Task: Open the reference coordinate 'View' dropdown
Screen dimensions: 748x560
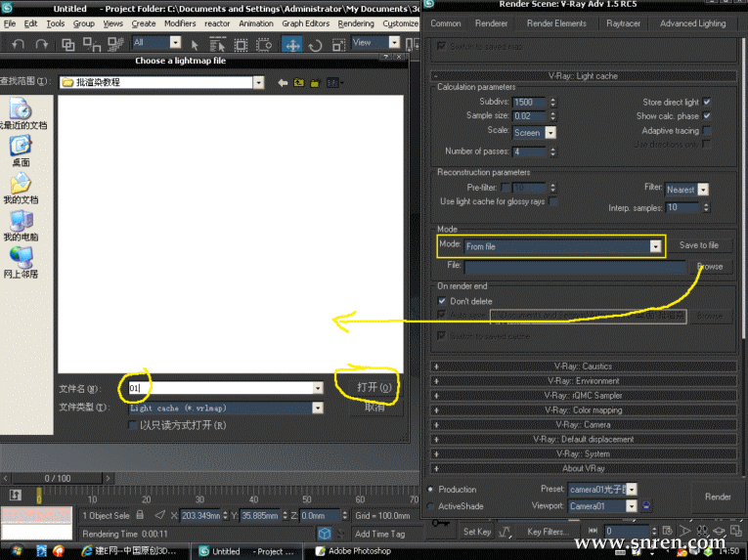Action: [x=394, y=43]
